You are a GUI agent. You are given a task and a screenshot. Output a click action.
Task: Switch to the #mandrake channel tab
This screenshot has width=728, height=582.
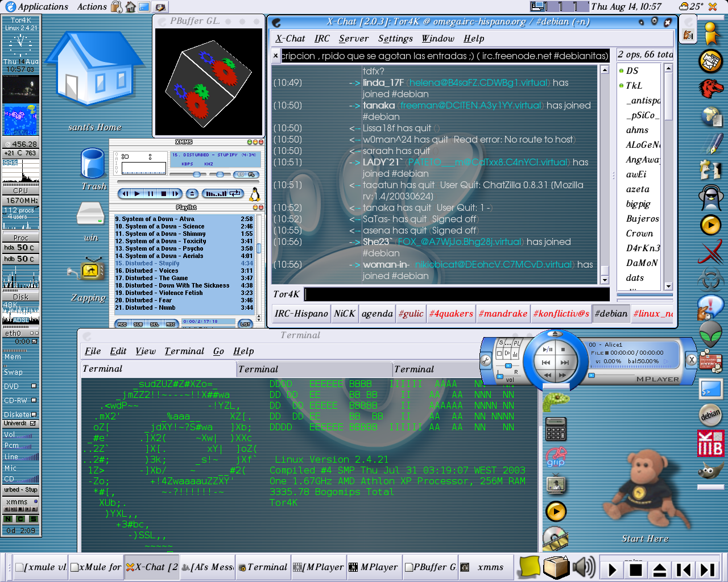pyautogui.click(x=503, y=314)
